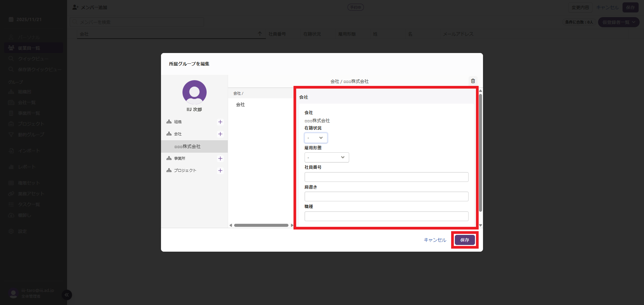644x305 pixels.
Task: Click the plus icon next to 事業所
Action: [220, 158]
